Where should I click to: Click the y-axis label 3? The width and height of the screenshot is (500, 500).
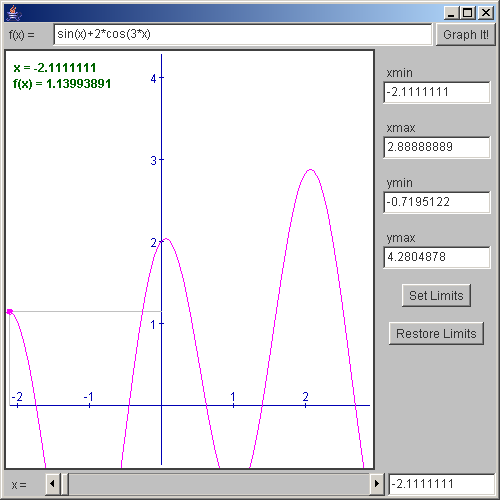coord(153,161)
